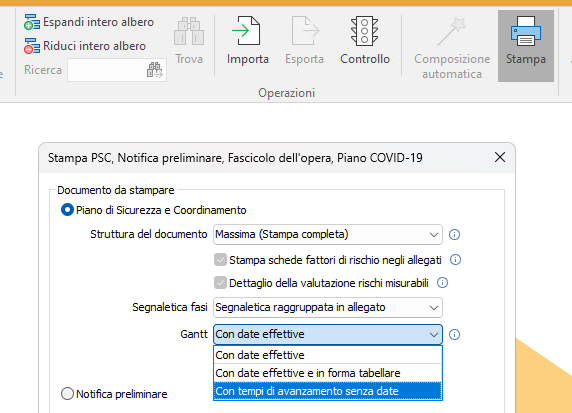Show info for Struttura del documento
572x413 pixels.
[454, 234]
